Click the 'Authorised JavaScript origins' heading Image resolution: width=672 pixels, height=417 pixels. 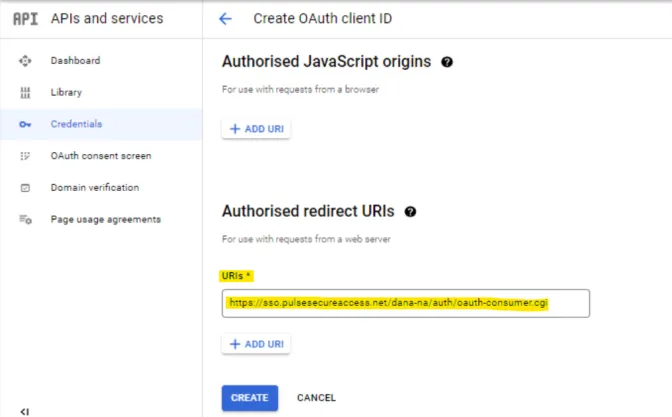pos(326,62)
